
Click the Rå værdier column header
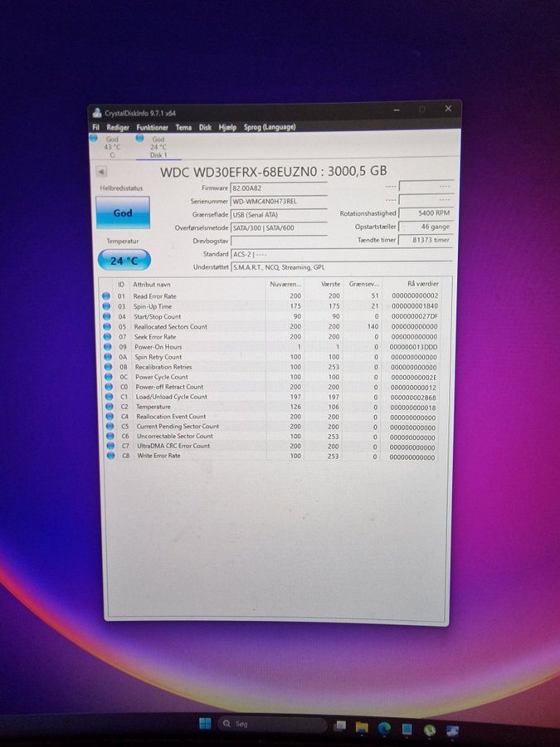(x=422, y=284)
